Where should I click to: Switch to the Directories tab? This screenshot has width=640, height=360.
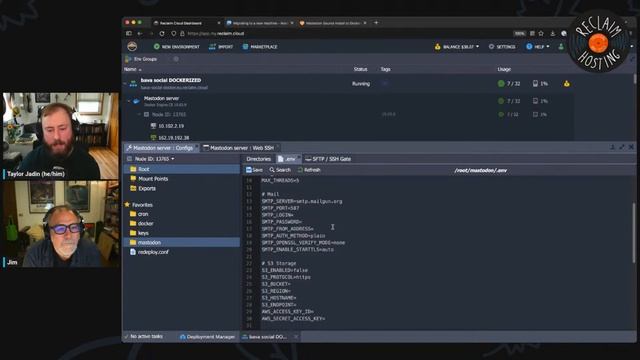pos(258,159)
